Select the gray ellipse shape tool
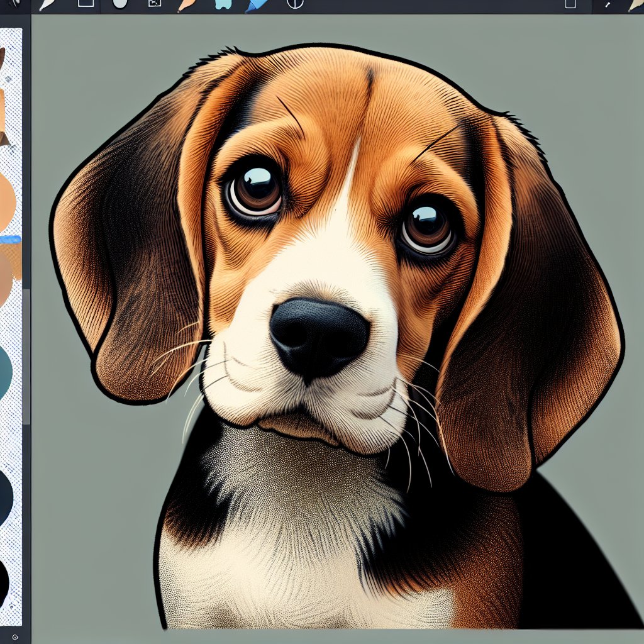644x644 pixels. tap(120, 4)
